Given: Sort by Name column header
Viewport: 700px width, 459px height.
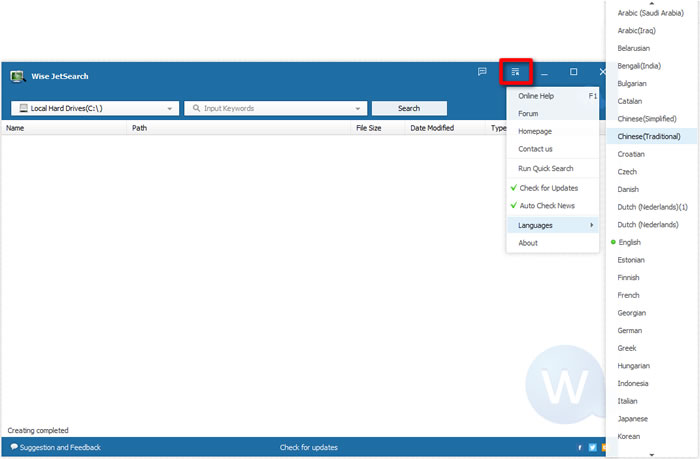Looking at the screenshot, I should (64, 128).
